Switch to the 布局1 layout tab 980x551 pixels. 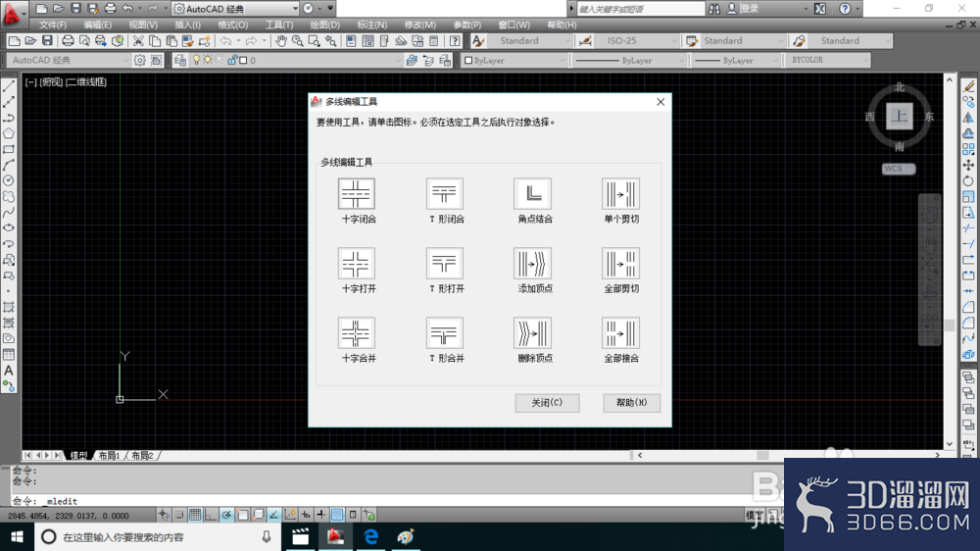(110, 455)
